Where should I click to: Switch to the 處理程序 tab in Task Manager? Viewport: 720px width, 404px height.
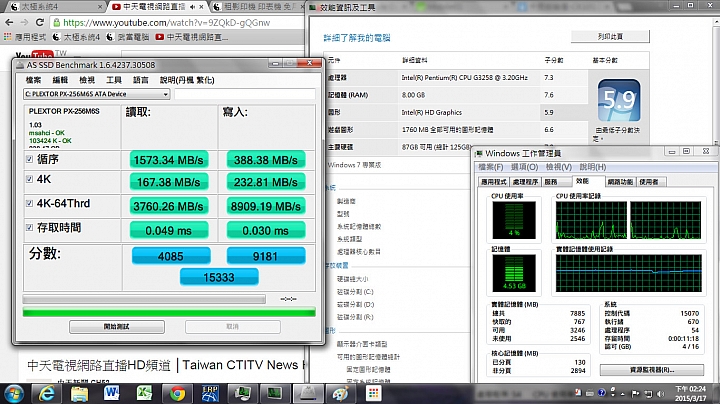[x=525, y=182]
